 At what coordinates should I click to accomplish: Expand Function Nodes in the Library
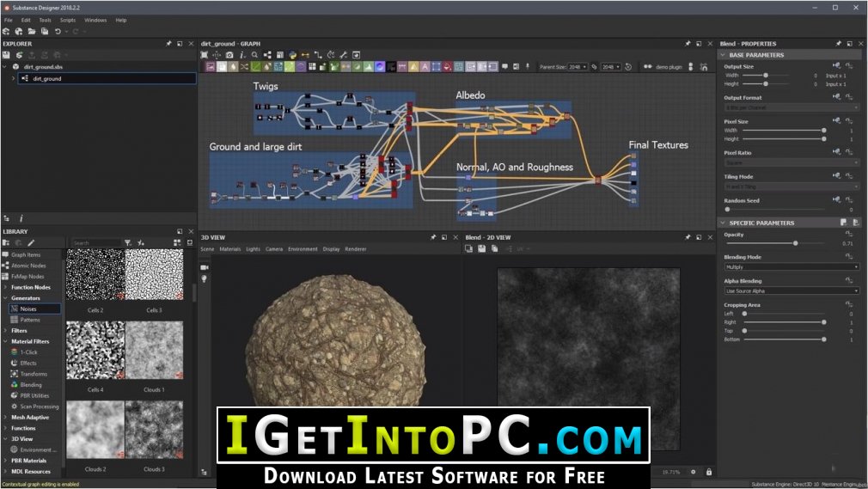pos(5,287)
